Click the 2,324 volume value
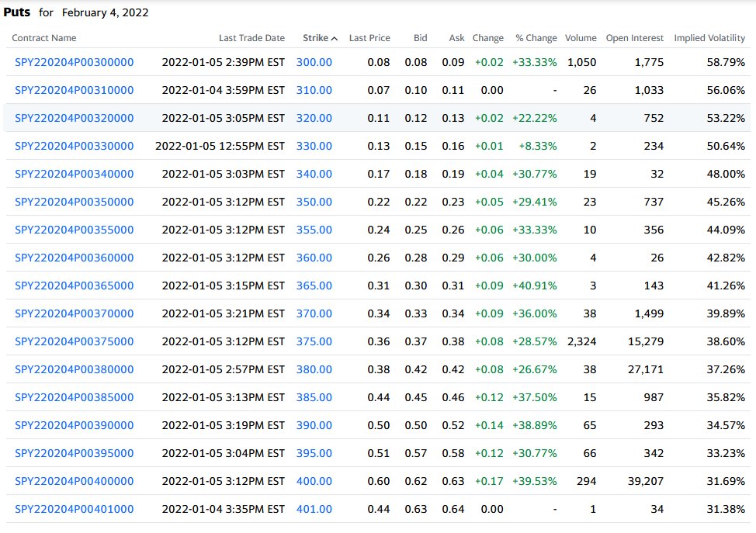This screenshot has height=533, width=756. [582, 341]
